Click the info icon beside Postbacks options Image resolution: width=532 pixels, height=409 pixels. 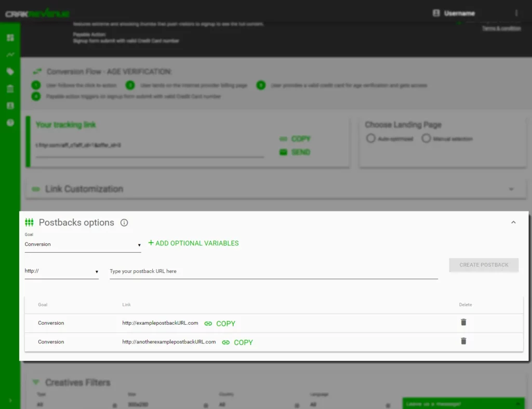[x=124, y=222]
